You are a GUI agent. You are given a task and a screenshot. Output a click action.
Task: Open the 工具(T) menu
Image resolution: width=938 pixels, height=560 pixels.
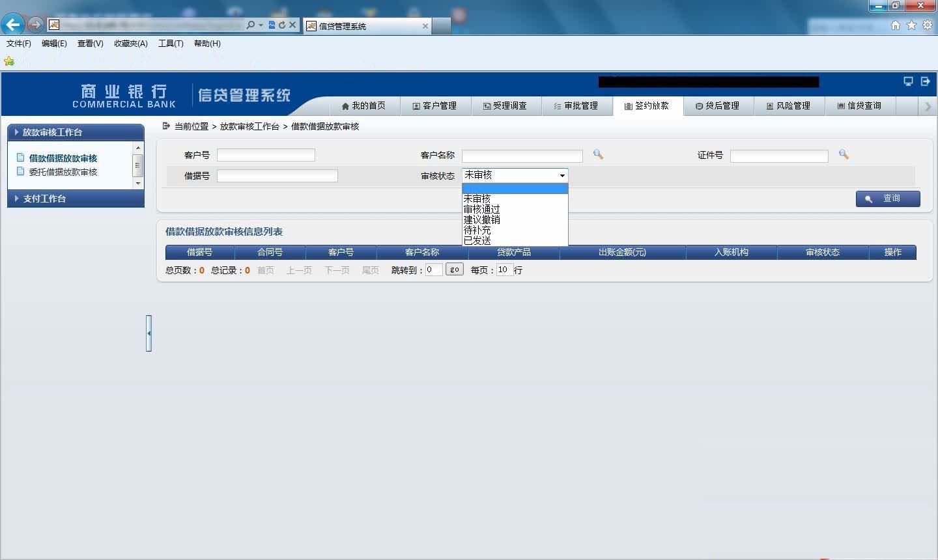coord(171,44)
